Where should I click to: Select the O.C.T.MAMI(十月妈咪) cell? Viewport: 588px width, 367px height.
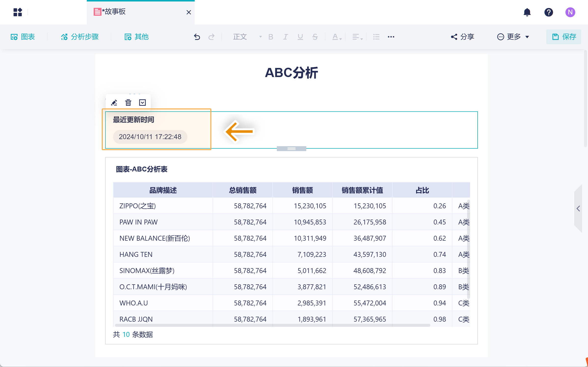point(163,287)
